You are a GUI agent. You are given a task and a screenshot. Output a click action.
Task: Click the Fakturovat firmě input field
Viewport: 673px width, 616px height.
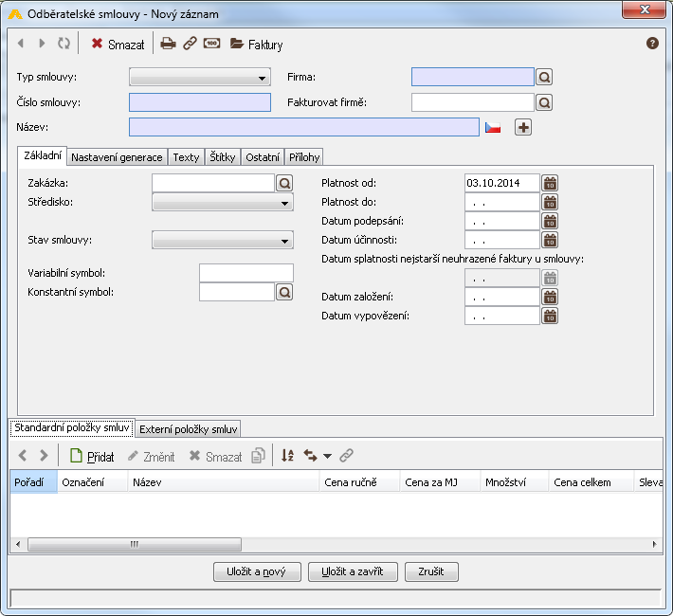point(473,102)
